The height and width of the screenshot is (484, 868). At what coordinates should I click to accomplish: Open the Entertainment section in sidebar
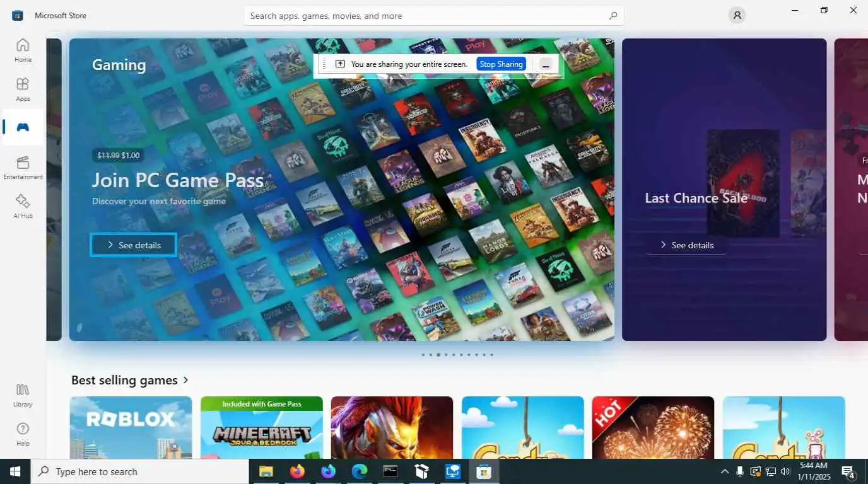(x=23, y=168)
